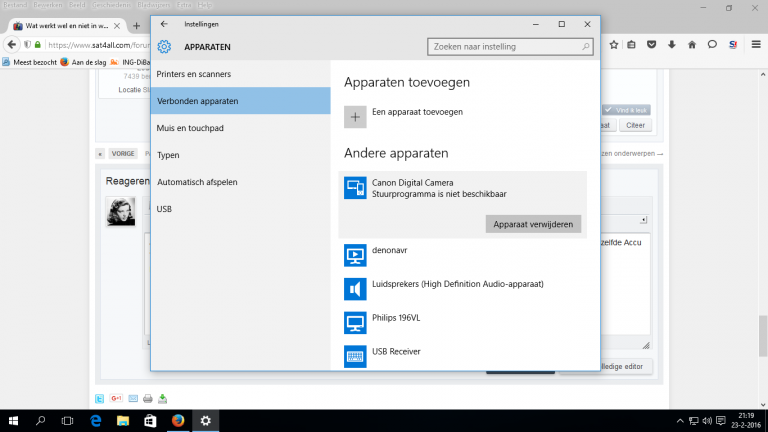This screenshot has height=432, width=768.
Task: Open the Typen settings page
Action: point(169,155)
